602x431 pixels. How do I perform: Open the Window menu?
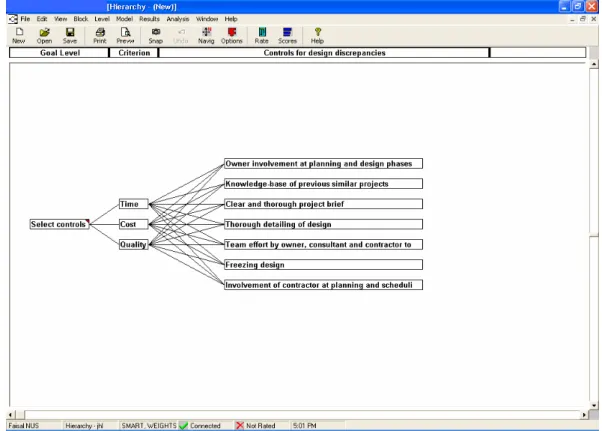[x=207, y=19]
